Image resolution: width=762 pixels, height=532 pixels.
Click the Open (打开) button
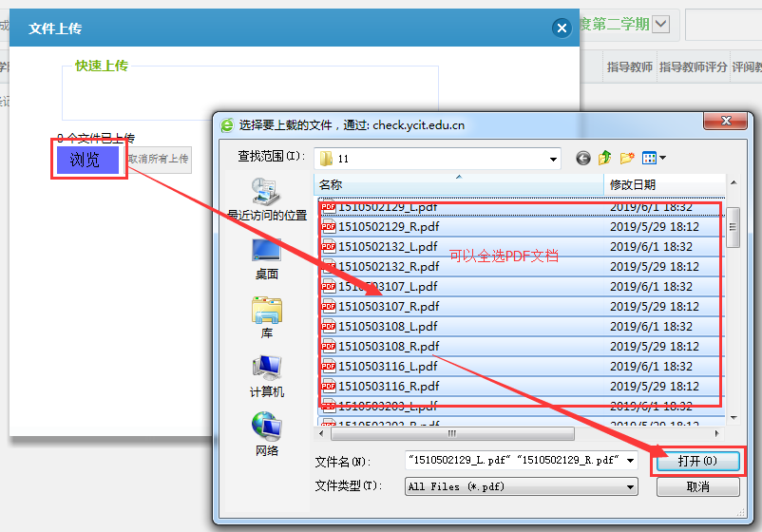[x=697, y=461]
